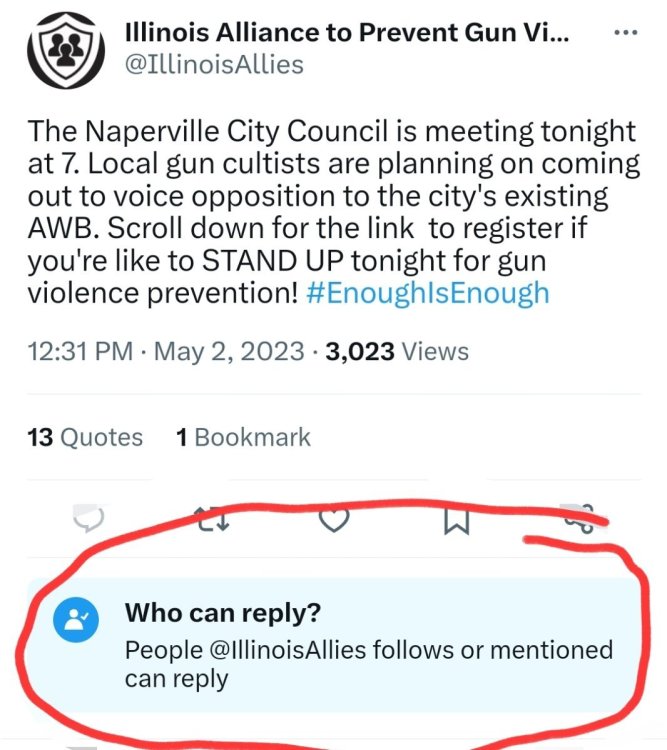Open the 3,023 Views analytics
Screen dimensions: 667x750
397,352
